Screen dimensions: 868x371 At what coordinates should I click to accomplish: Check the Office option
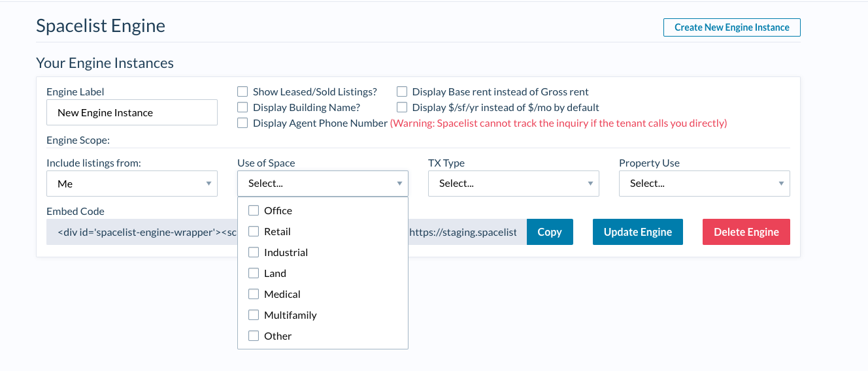click(254, 210)
